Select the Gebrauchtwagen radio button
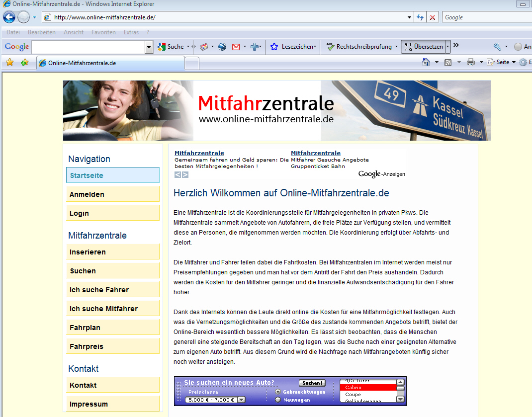This screenshot has width=532, height=417. 278,392
